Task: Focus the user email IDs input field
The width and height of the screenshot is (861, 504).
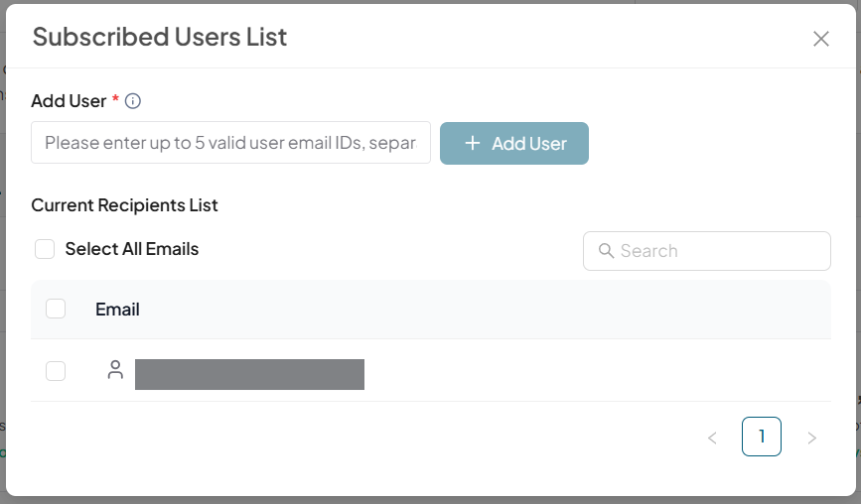Action: pos(230,143)
